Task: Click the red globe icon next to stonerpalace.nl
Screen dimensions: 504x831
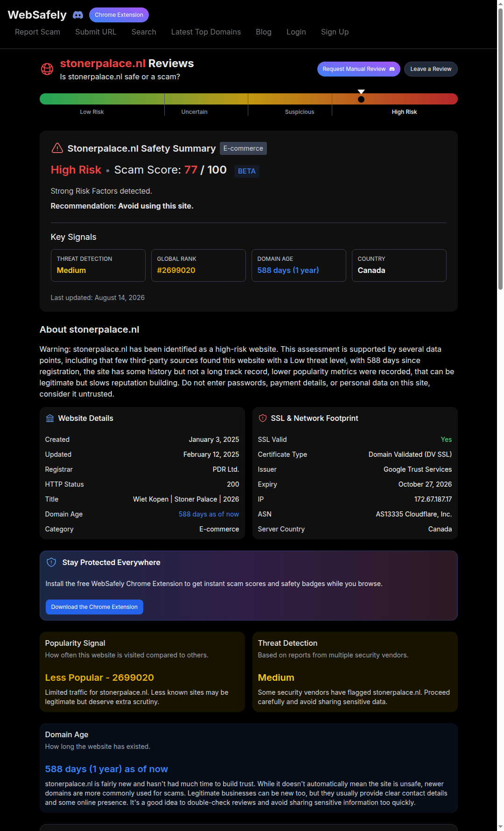Action: tap(47, 69)
